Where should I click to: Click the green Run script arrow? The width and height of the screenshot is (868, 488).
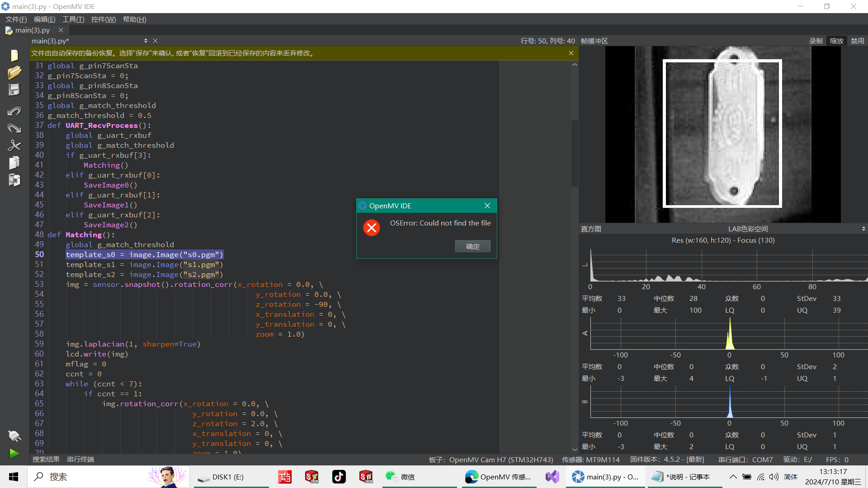pos(14,453)
